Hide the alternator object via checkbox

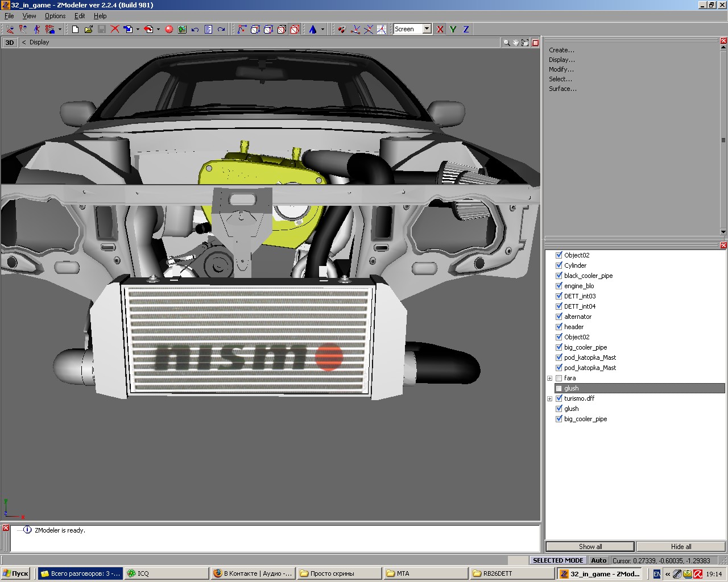click(559, 317)
